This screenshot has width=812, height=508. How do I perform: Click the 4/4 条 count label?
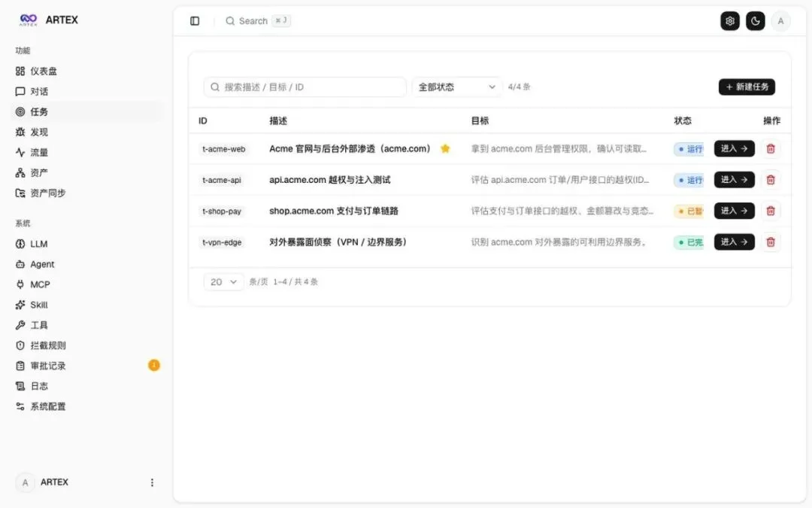click(x=519, y=87)
